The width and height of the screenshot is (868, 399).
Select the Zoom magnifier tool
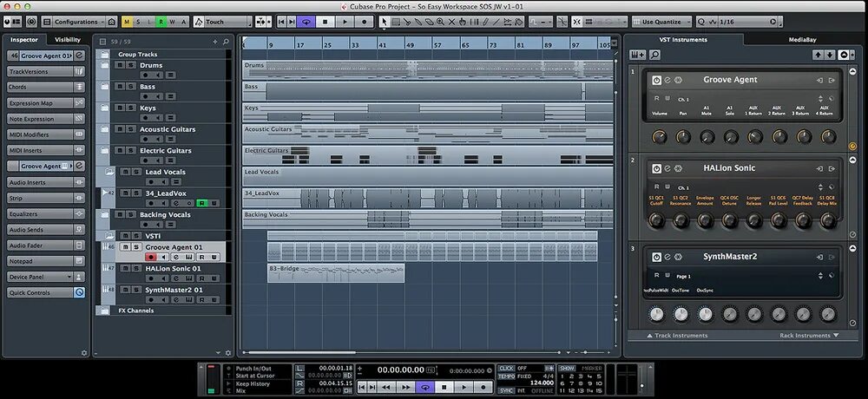(440, 23)
